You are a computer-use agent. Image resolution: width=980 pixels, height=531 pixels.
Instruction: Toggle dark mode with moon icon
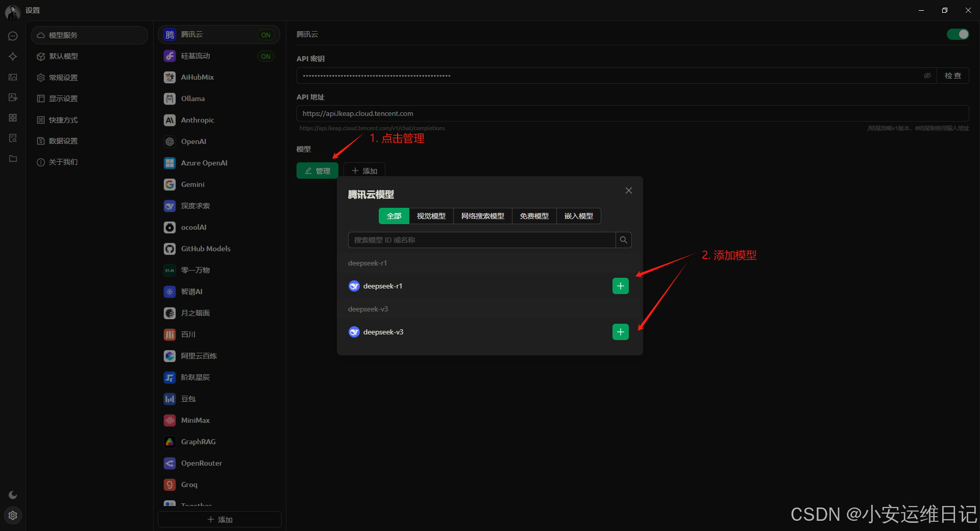[x=13, y=495]
